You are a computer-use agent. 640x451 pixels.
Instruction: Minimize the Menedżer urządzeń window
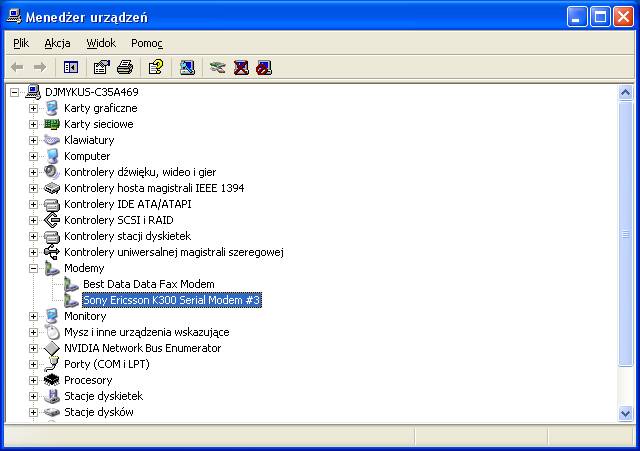(x=576, y=17)
